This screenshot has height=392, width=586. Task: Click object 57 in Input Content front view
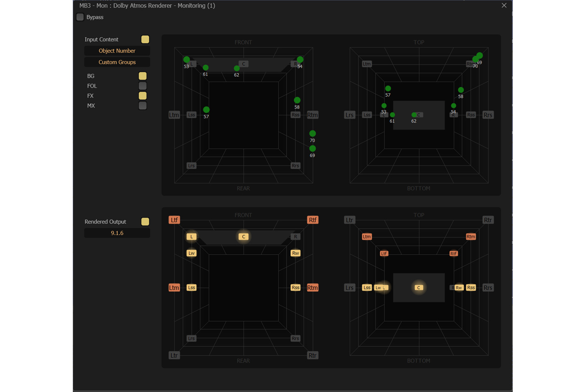coord(206,110)
